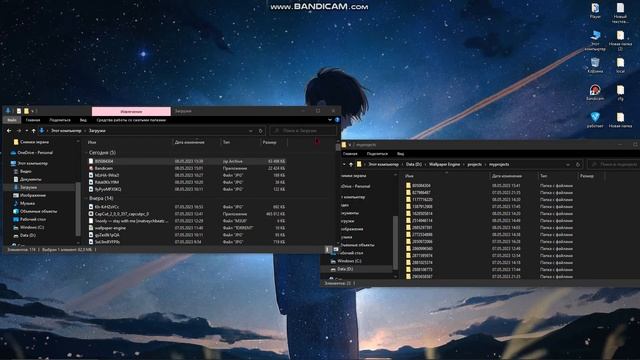Open the Вид tab in the Загрузки window

83,120
